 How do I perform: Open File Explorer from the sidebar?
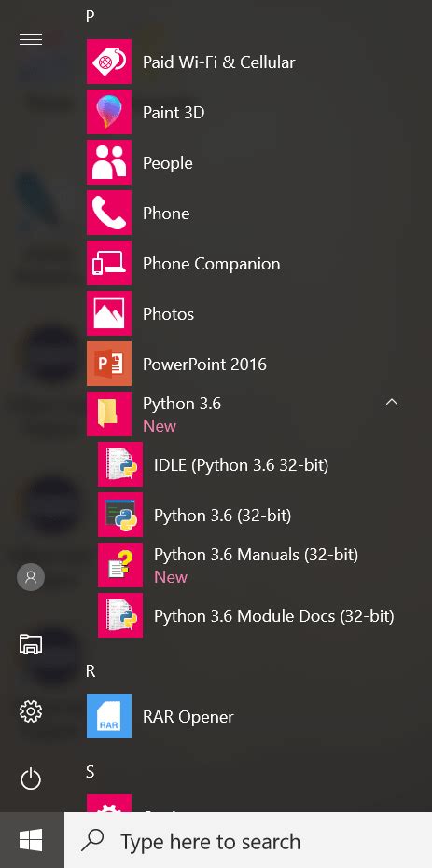31,644
